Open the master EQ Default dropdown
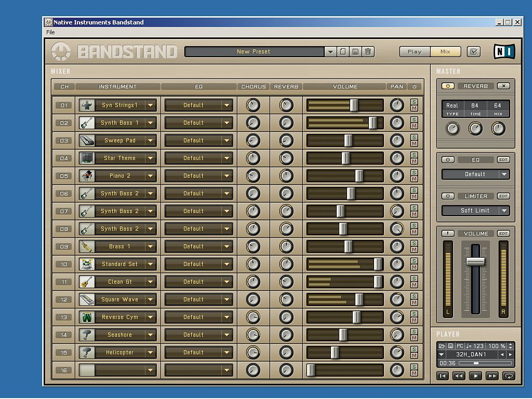This screenshot has width=532, height=399. (x=504, y=175)
